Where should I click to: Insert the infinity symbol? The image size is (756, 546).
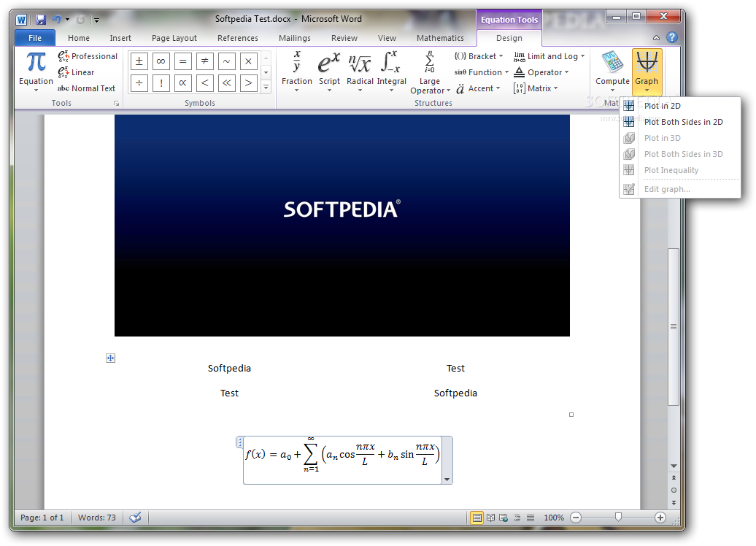pos(161,61)
